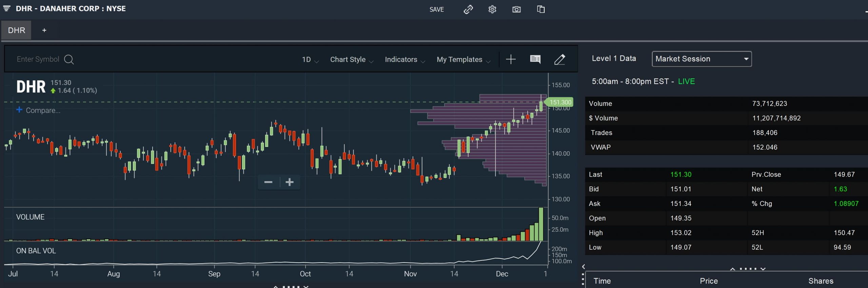
Task: Expand the 1D timeframe dropdown
Action: tap(310, 60)
